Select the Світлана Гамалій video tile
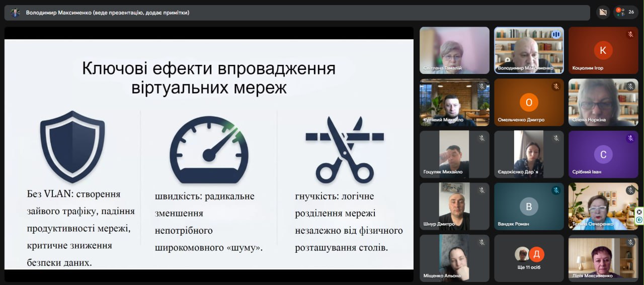 coord(454,50)
